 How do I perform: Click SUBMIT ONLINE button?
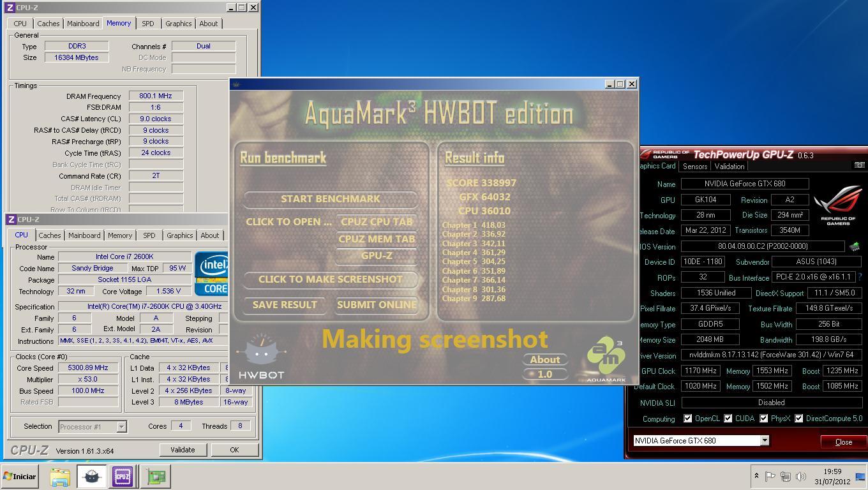pos(377,305)
